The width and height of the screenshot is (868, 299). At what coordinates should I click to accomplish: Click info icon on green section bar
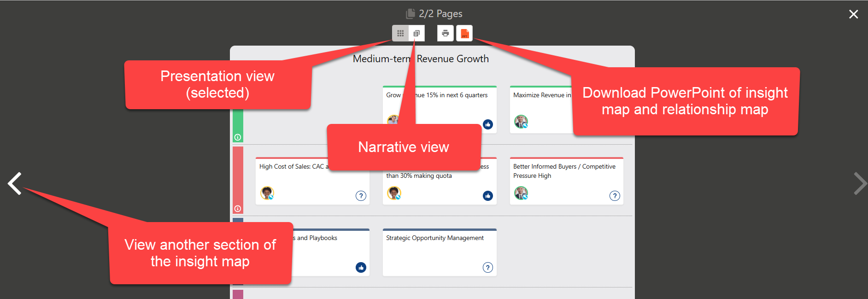[x=238, y=137]
